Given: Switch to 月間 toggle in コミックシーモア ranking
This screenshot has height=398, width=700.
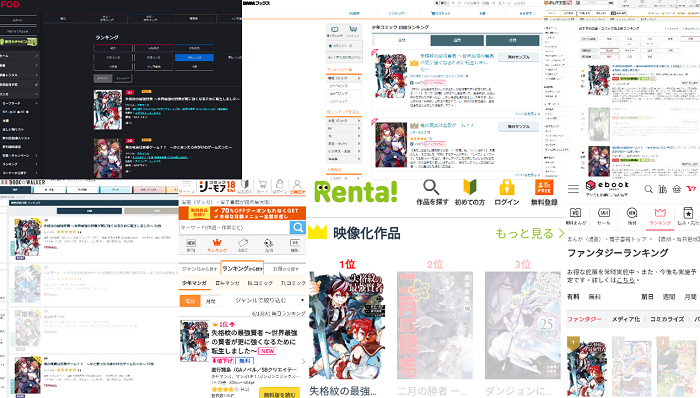Looking at the screenshot, I should (x=210, y=301).
